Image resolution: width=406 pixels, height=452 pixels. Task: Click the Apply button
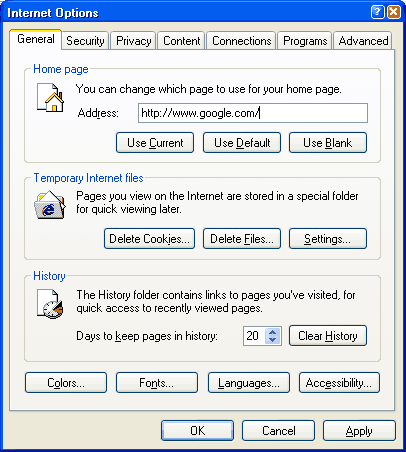359,431
